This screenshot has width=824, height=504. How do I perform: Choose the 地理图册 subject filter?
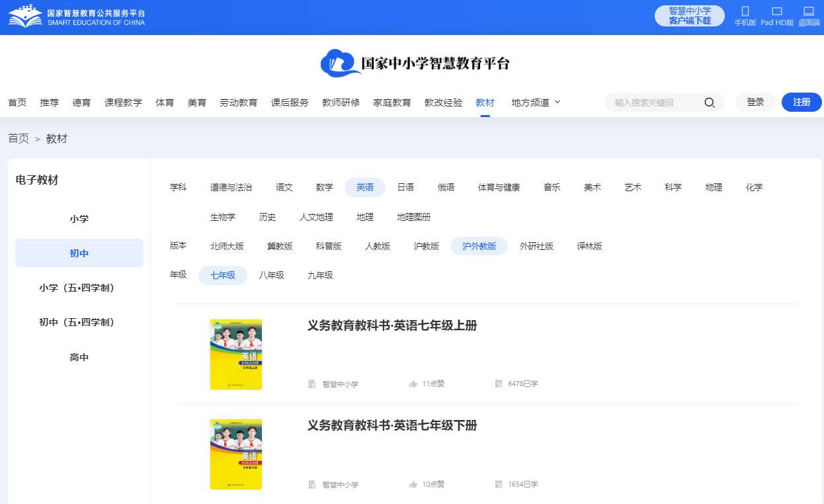414,217
